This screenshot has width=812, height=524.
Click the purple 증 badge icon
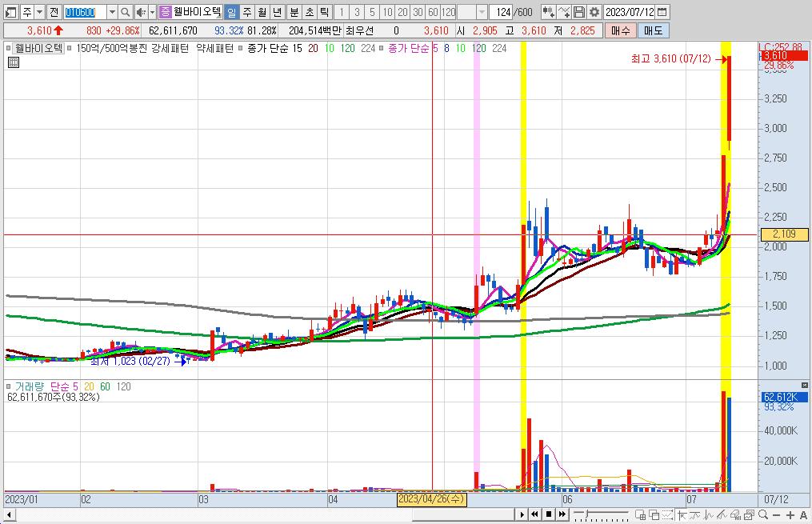pyautogui.click(x=165, y=12)
